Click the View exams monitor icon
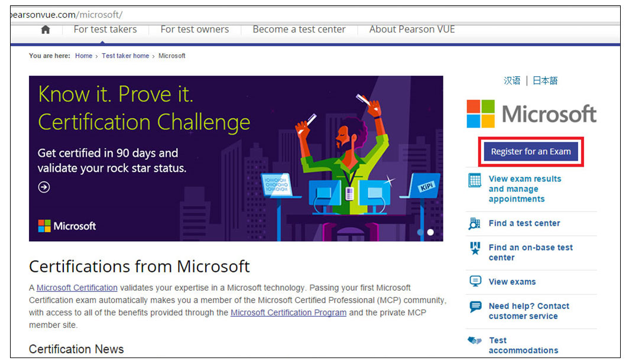629x364 pixels. coord(475,281)
